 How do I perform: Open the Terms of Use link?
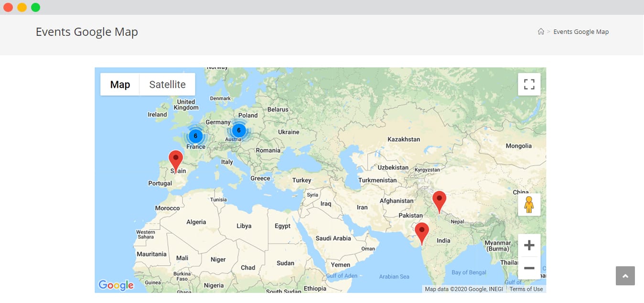pos(526,289)
